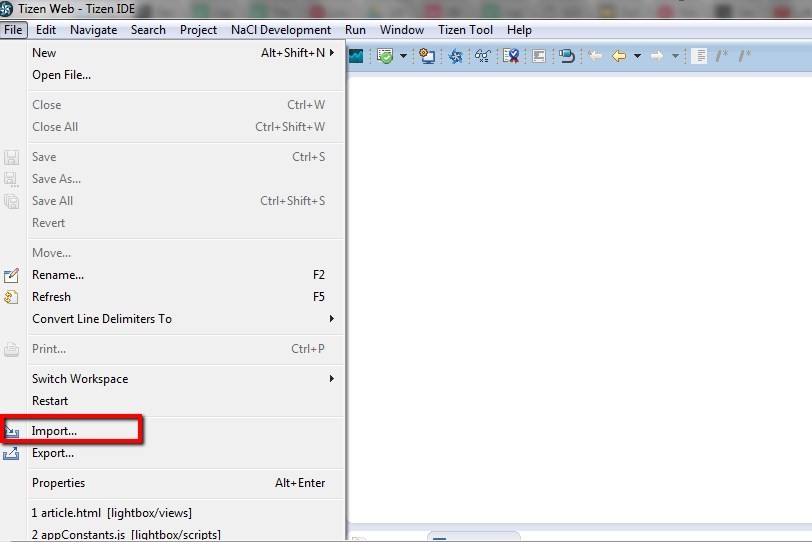This screenshot has height=542, width=812.
Task: Click the grayed last edit location arrow
Action: 595,56
